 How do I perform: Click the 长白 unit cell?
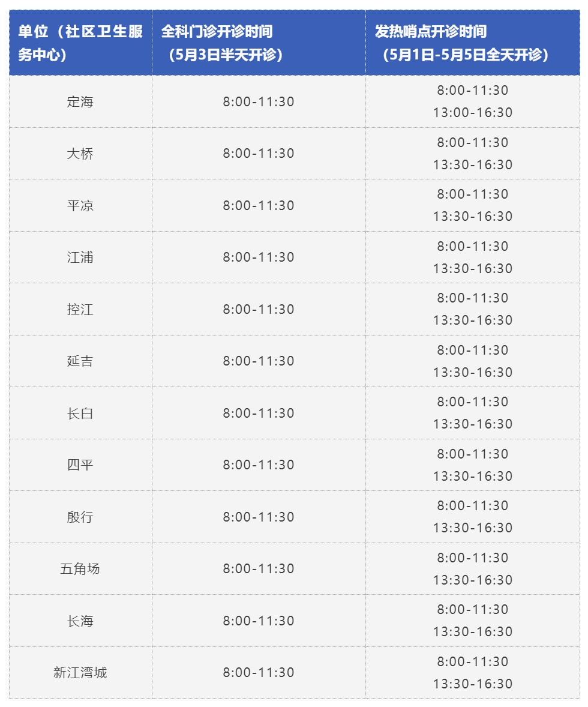point(80,414)
